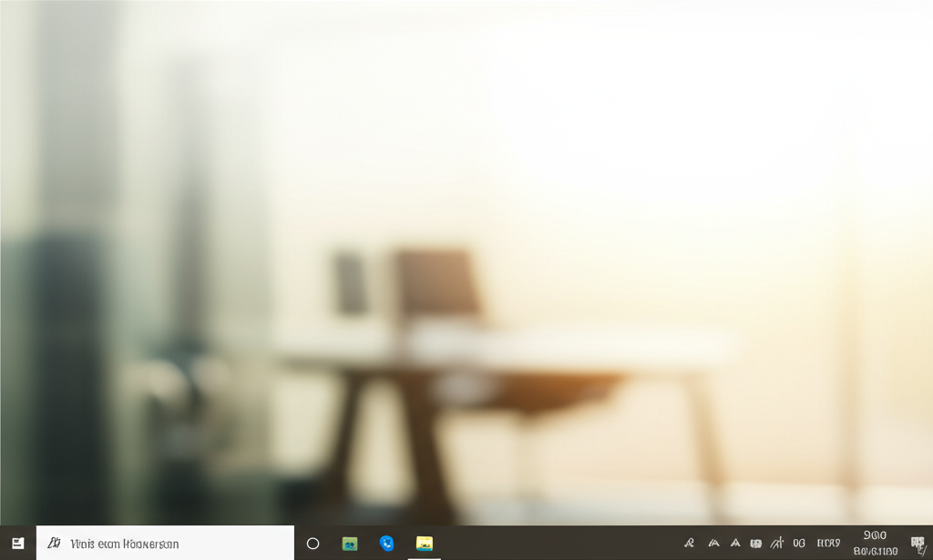Click the first triangle icon in the tray

(x=713, y=544)
